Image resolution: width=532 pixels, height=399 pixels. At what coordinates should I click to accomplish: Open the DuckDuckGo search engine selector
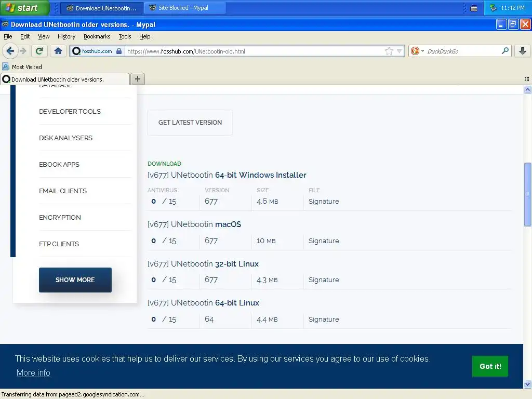click(417, 51)
